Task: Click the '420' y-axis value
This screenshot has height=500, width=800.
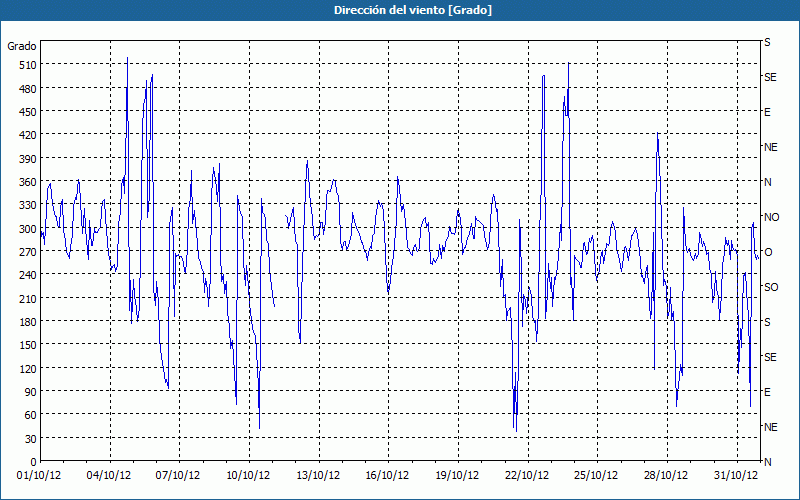Action: 28,136
